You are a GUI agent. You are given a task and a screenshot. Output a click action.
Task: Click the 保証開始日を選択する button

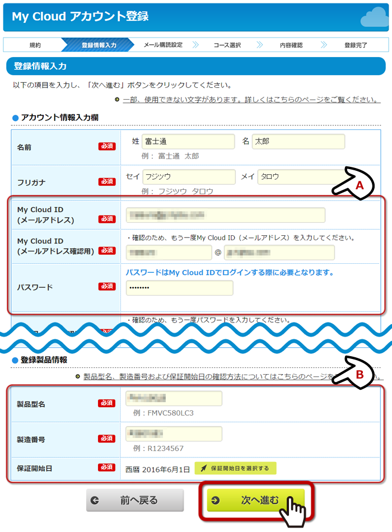235,468
